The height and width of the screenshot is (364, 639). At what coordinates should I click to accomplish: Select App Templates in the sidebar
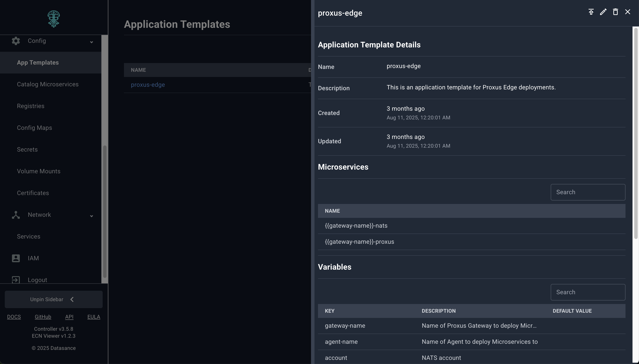click(x=37, y=62)
